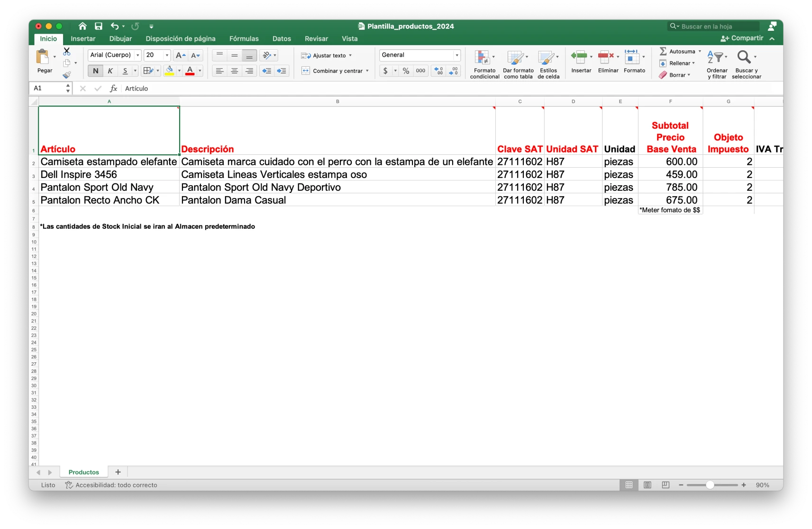Click the Compartir share button
The height and width of the screenshot is (529, 812).
(x=742, y=38)
